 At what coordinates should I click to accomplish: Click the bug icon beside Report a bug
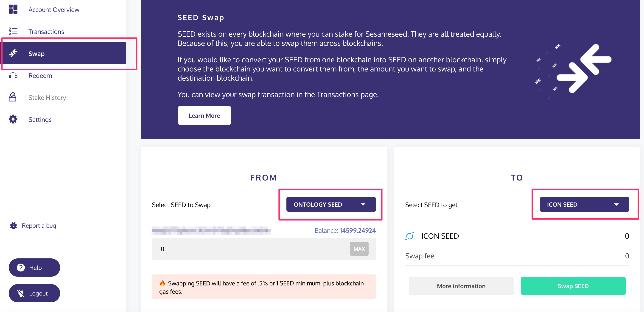tap(14, 225)
